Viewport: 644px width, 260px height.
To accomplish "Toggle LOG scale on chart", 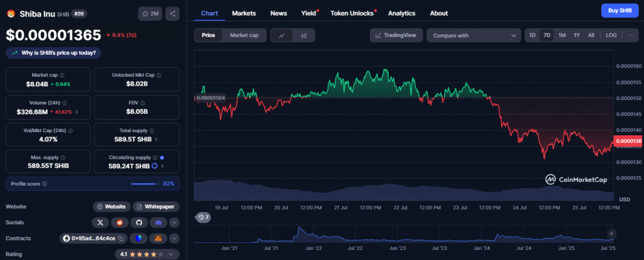I will [611, 35].
